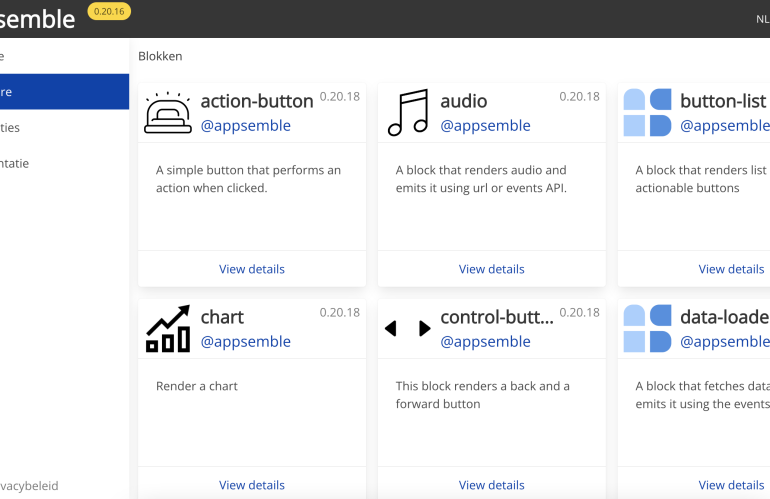This screenshot has width=770, height=499.
Task: Select the highlighted blue sidebar menu item
Action: (x=64, y=92)
